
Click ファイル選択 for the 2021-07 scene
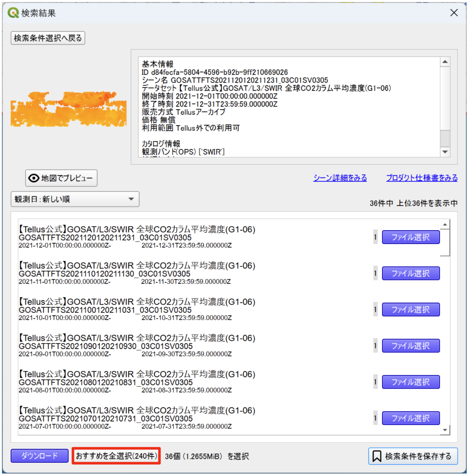411,418
